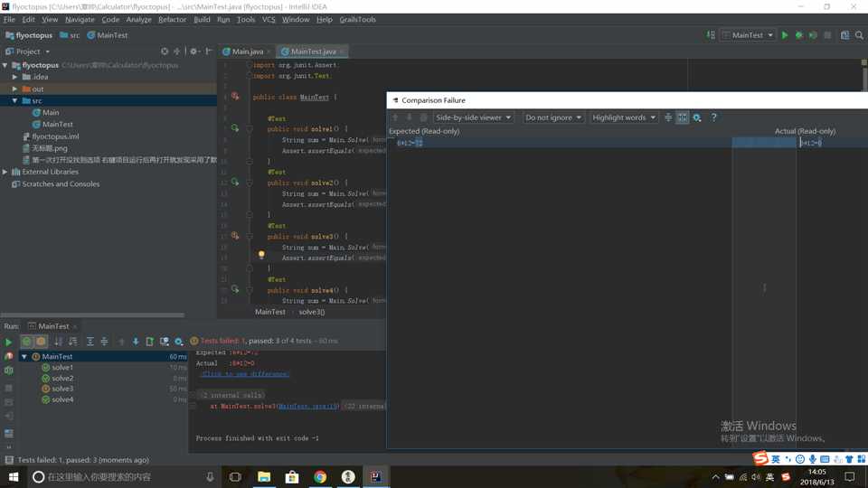Viewport: 868px width, 488px height.
Task: Open Scratches and Consoles in project tree
Action: (x=55, y=184)
